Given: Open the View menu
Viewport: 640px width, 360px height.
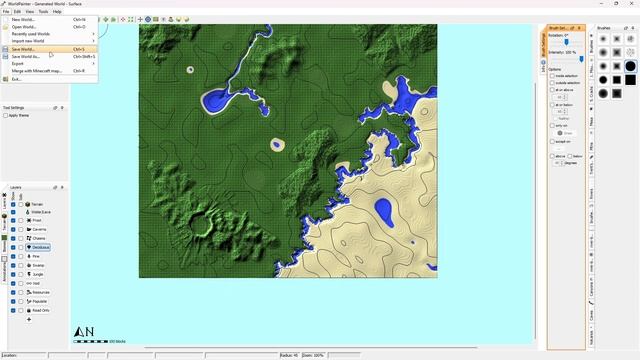Looking at the screenshot, I should coord(30,11).
